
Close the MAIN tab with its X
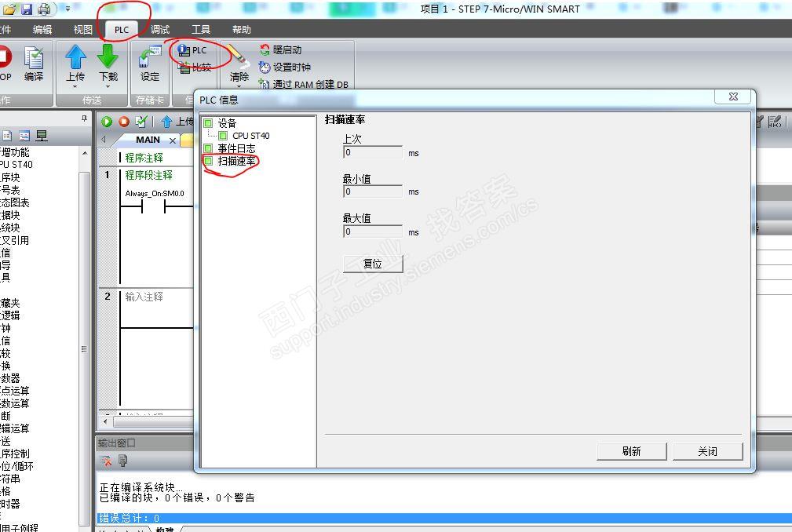pos(173,140)
